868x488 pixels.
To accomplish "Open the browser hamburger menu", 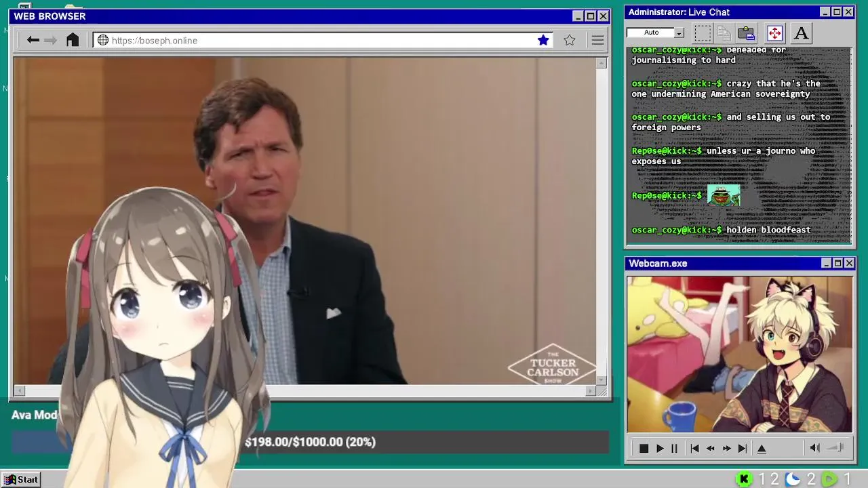I will (597, 40).
